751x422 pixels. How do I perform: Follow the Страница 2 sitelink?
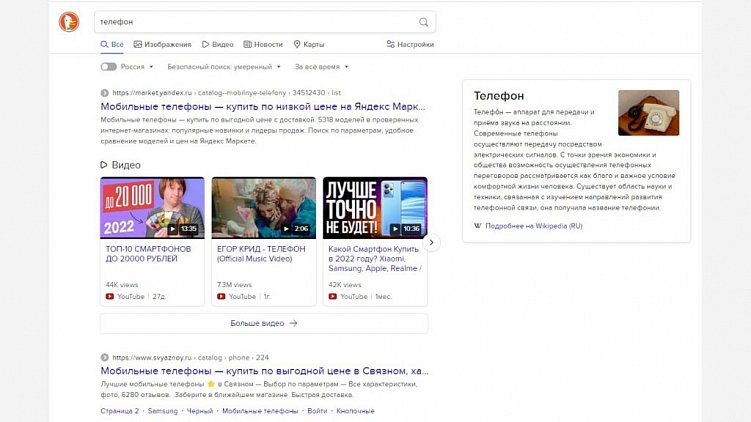119,411
